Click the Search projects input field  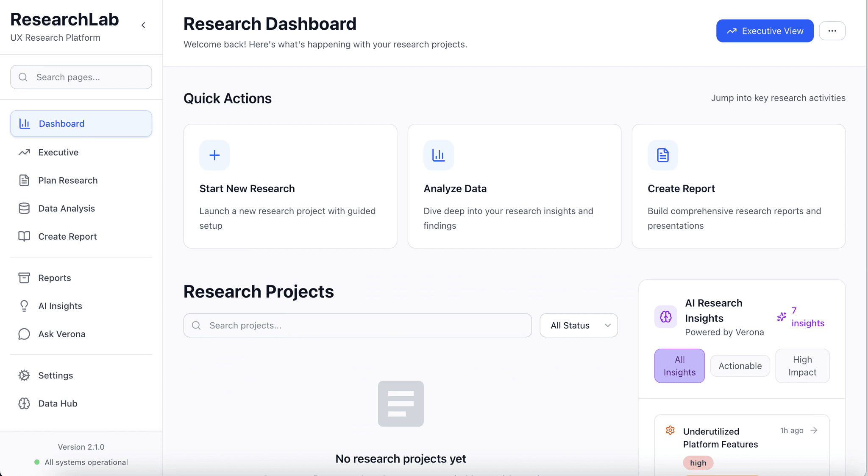357,325
